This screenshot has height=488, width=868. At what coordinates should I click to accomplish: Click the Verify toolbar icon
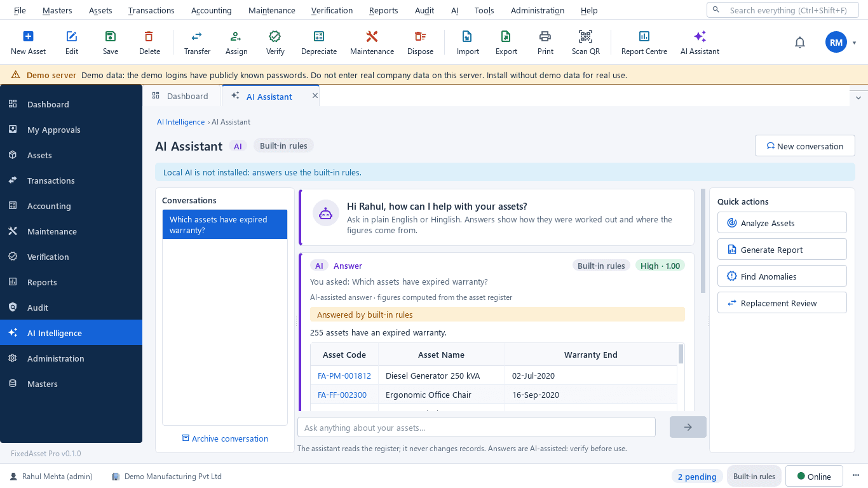[x=275, y=43]
